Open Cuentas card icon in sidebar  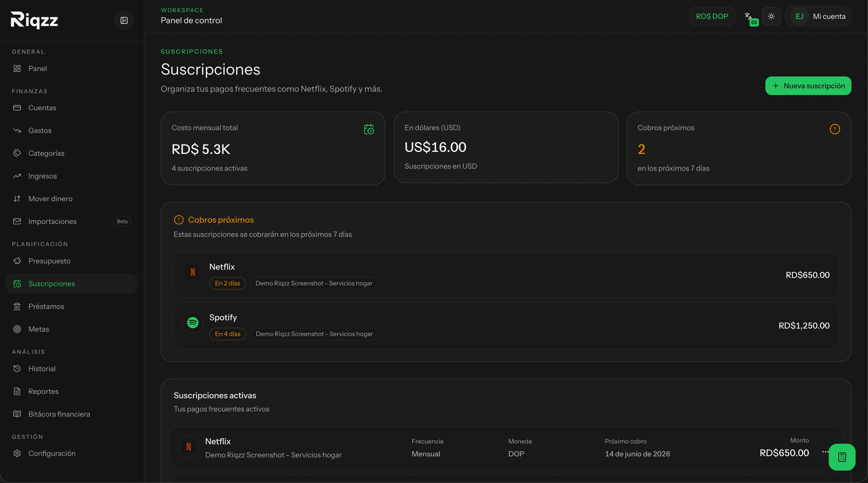17,108
